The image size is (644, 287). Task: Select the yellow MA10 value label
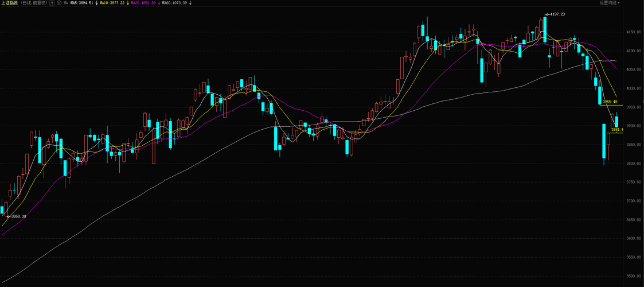pos(112,3)
